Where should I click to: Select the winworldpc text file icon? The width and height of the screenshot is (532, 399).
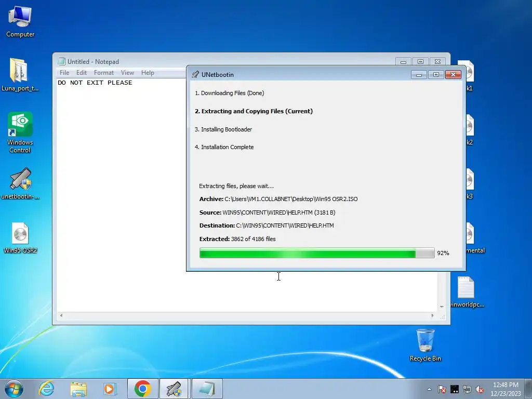point(466,292)
